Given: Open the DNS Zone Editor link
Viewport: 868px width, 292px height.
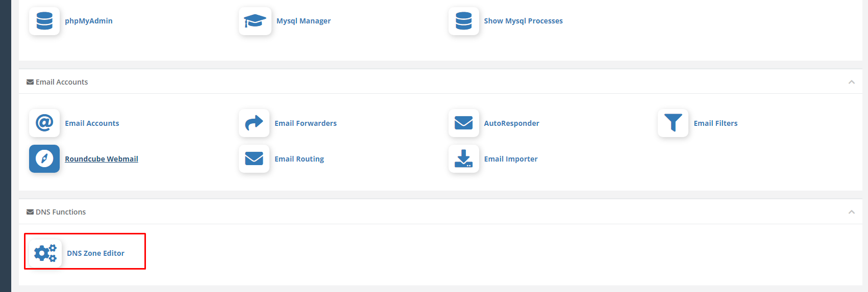Looking at the screenshot, I should click(x=96, y=253).
